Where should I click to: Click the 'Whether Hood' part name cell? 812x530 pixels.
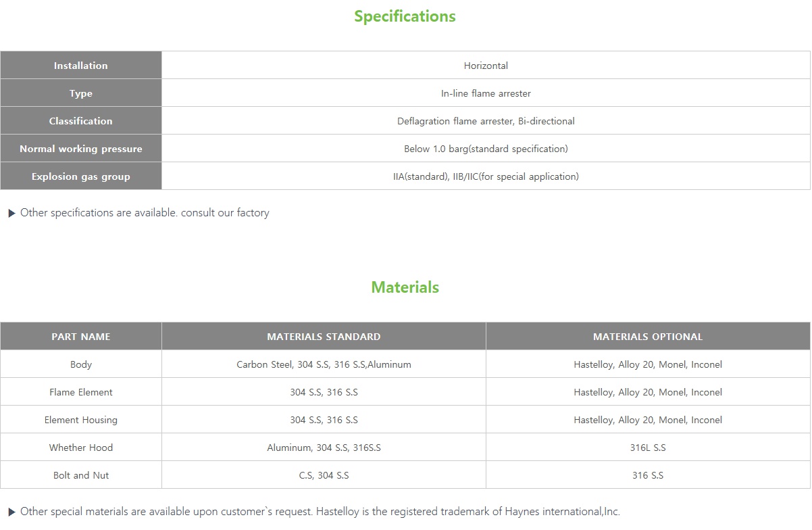[x=81, y=448]
